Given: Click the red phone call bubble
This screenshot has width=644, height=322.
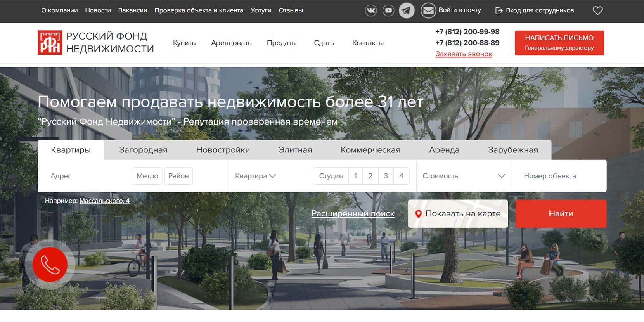Looking at the screenshot, I should coord(50,265).
